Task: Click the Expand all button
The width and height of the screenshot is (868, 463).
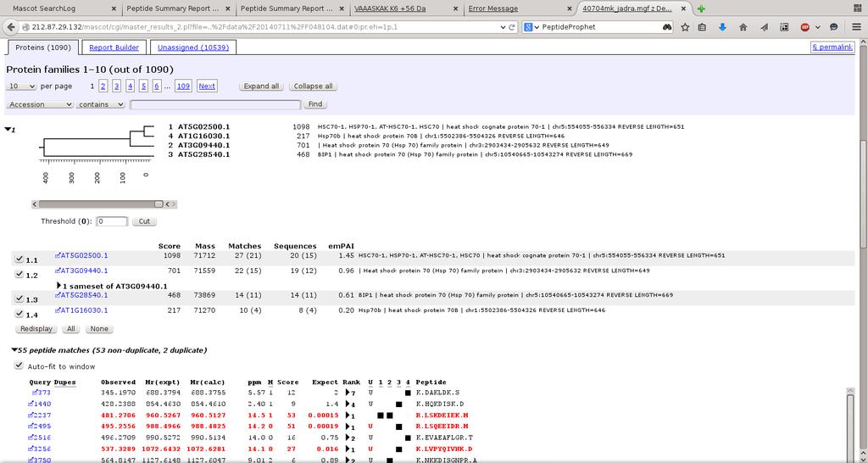Action: click(x=261, y=86)
